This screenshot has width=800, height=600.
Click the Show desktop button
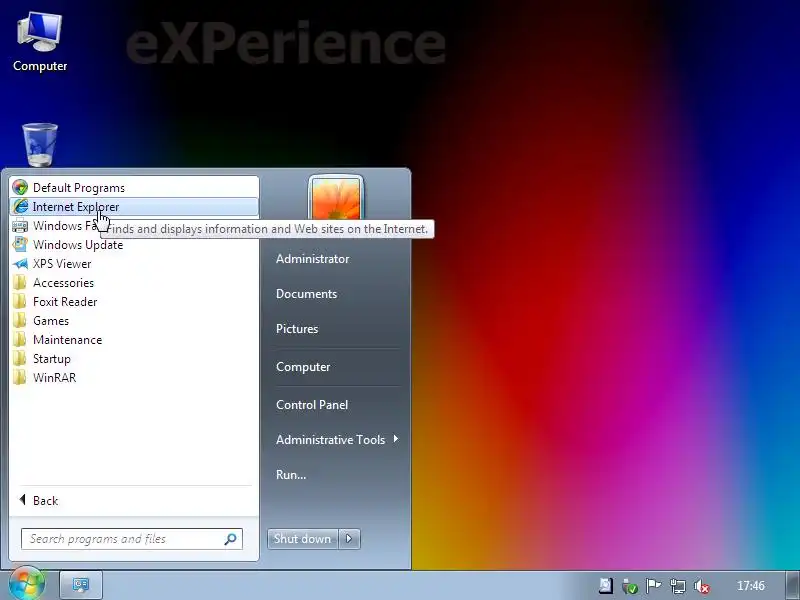792,585
